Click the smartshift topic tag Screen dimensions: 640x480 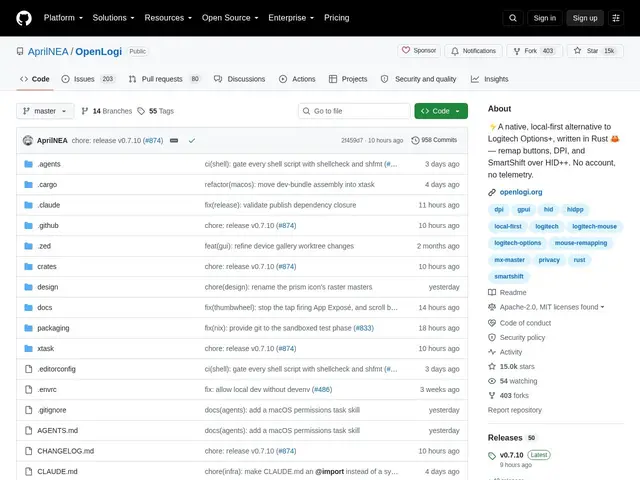pyautogui.click(x=509, y=276)
